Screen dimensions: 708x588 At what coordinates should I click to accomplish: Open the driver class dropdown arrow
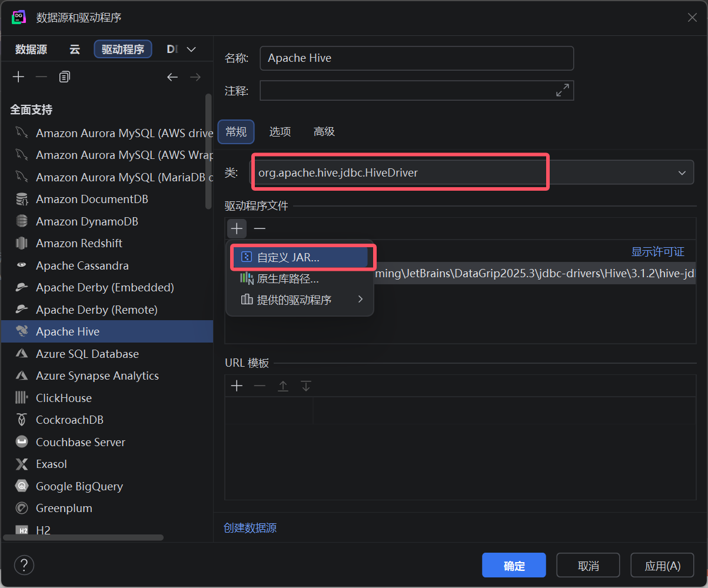(682, 173)
